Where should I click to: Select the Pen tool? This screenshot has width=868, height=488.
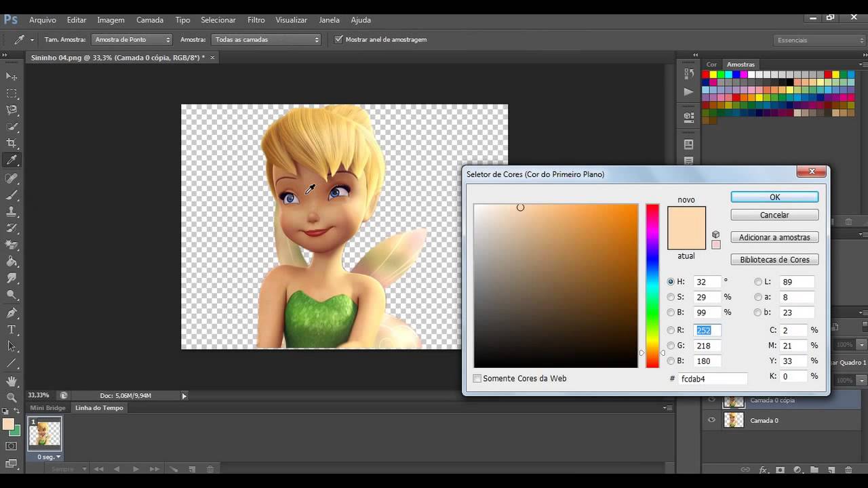coord(12,313)
